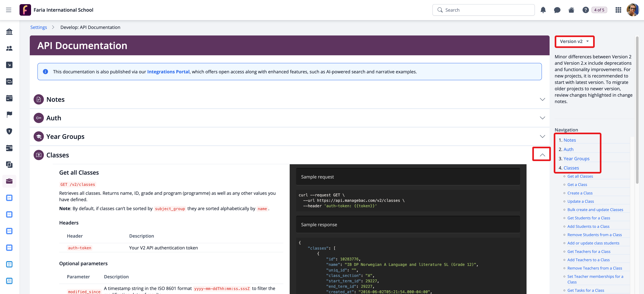Click the school building sidebar icon
644x294 pixels.
tap(9, 32)
